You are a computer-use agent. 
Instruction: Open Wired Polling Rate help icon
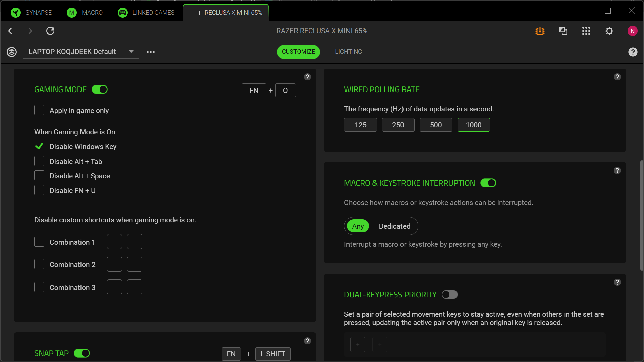click(x=617, y=77)
